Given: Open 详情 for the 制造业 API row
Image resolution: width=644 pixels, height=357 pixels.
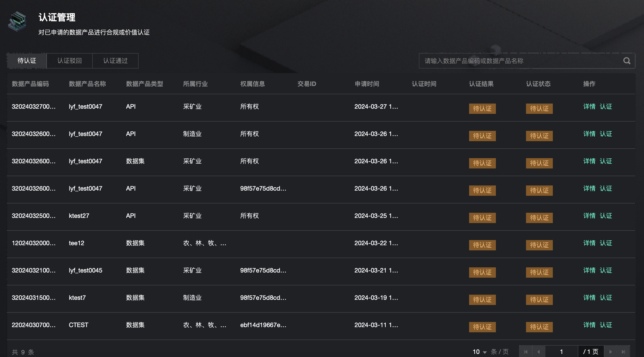Looking at the screenshot, I should (590, 134).
